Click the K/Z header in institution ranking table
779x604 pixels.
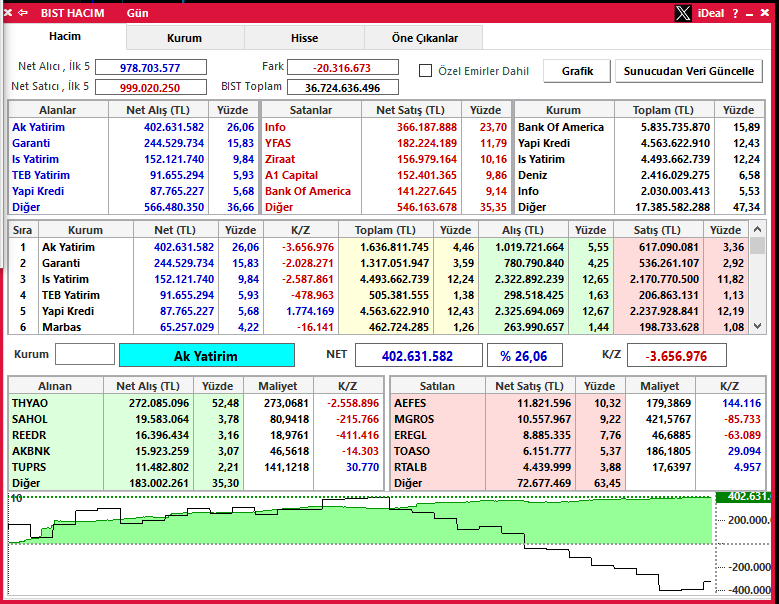click(301, 230)
